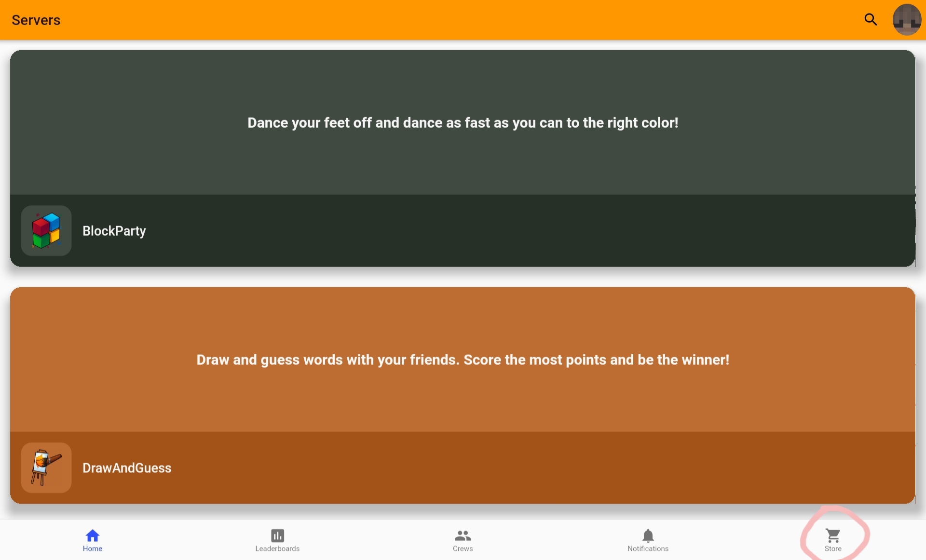Click the DrawAndGuess footer bar
Viewport: 926px width, 560px height.
click(463, 467)
